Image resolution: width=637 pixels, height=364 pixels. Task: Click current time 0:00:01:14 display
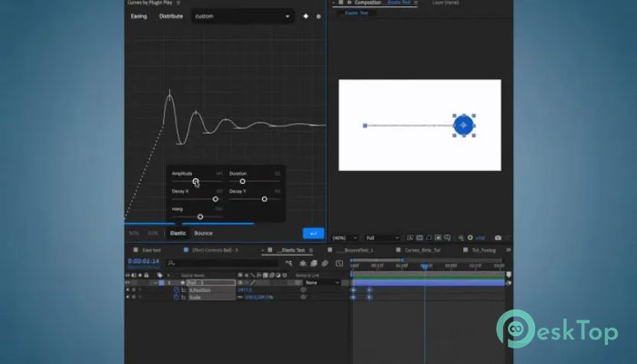[144, 261]
